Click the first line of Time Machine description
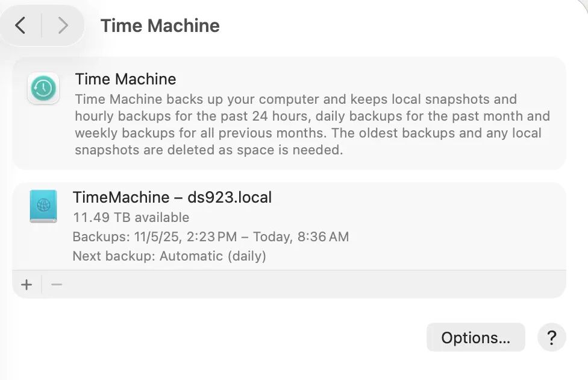The height and width of the screenshot is (380, 588). [x=296, y=99]
